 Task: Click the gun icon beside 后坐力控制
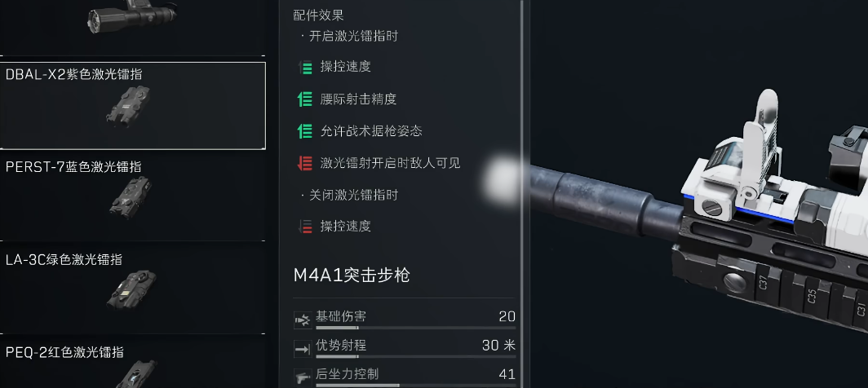click(303, 377)
